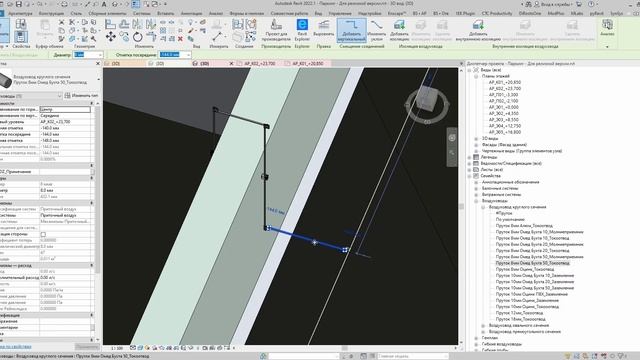Select Пруток 16мм_Токоотвод type
640x360 pixels.
click(520, 319)
